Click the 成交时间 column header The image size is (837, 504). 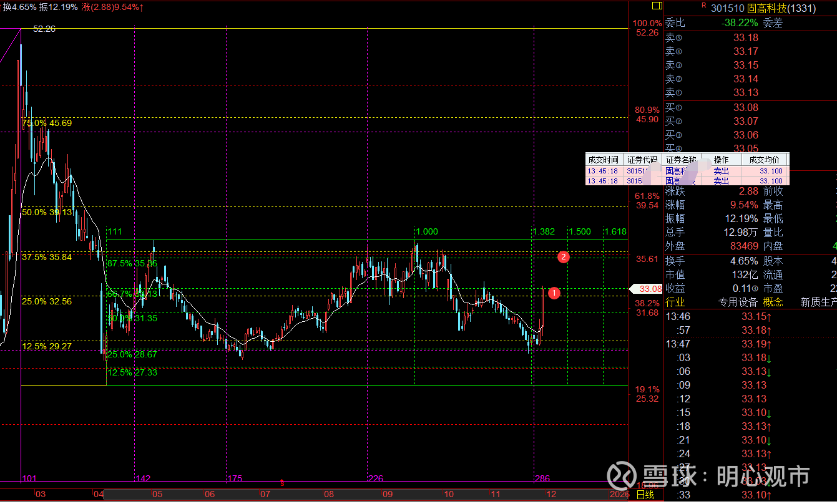[604, 160]
